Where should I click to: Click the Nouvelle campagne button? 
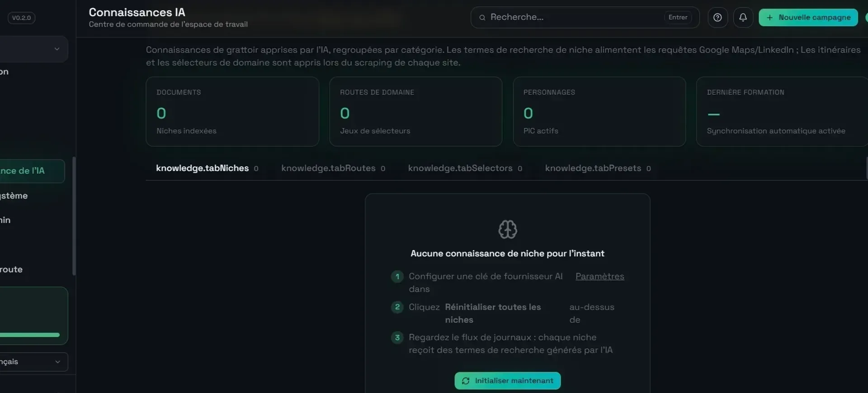pyautogui.click(x=808, y=18)
